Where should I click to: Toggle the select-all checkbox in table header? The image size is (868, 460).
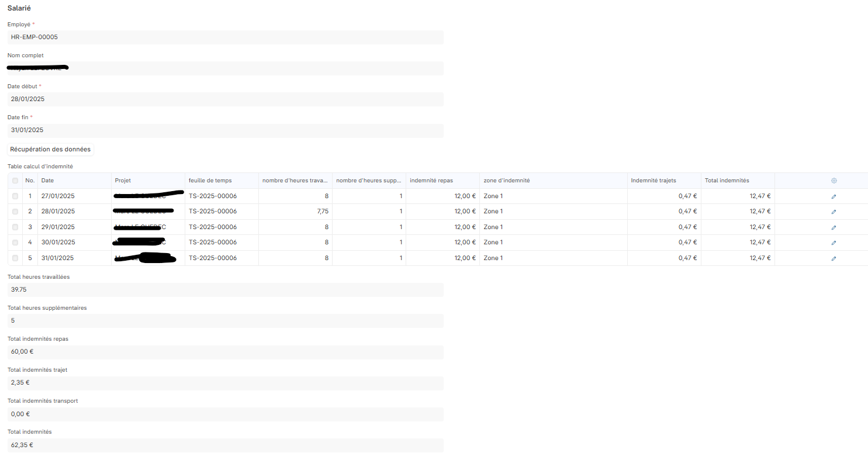pos(15,181)
